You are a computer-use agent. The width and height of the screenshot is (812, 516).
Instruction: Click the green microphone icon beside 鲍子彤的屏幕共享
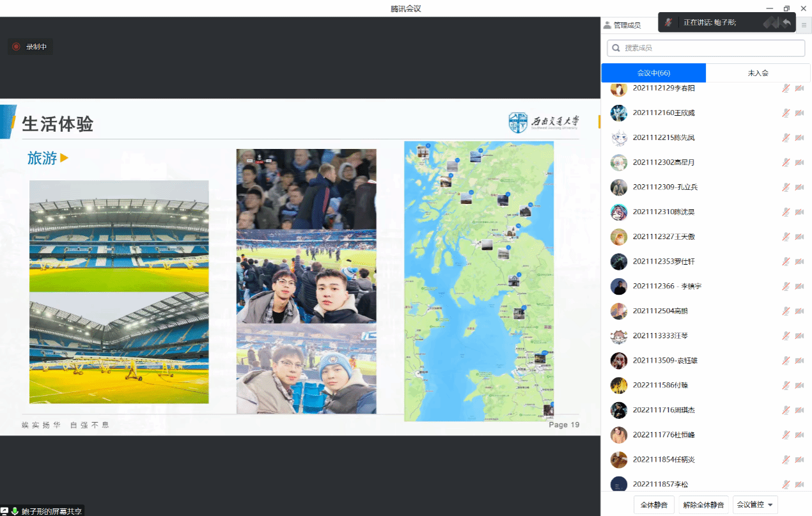[x=15, y=511]
